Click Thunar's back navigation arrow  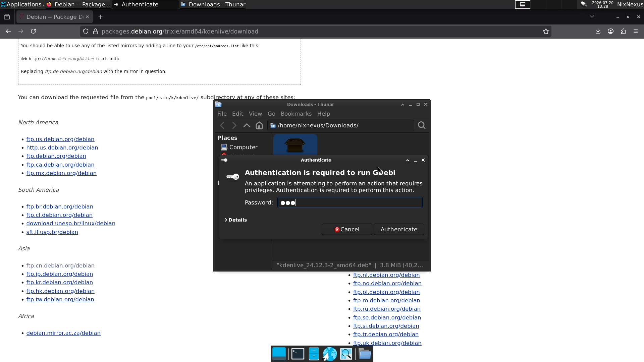point(222,125)
